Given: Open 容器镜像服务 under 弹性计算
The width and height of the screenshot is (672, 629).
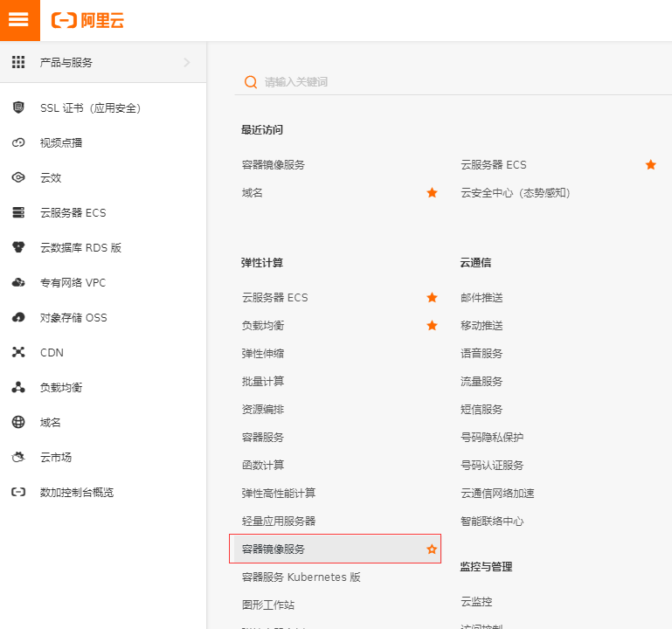Looking at the screenshot, I should pos(273,550).
